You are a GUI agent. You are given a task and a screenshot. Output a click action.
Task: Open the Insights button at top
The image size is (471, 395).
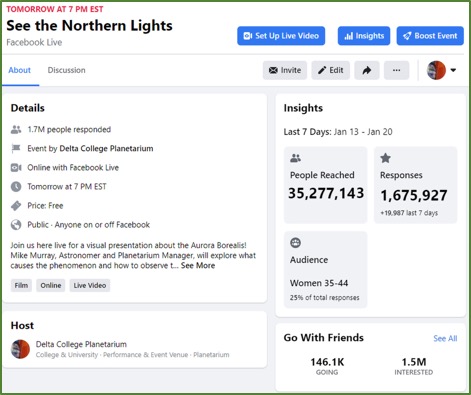click(364, 36)
